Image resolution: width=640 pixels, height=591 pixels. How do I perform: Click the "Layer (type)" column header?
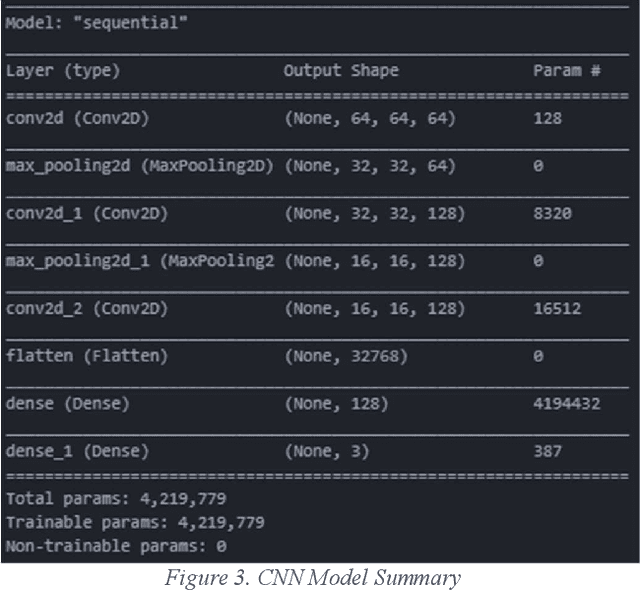tap(62, 71)
